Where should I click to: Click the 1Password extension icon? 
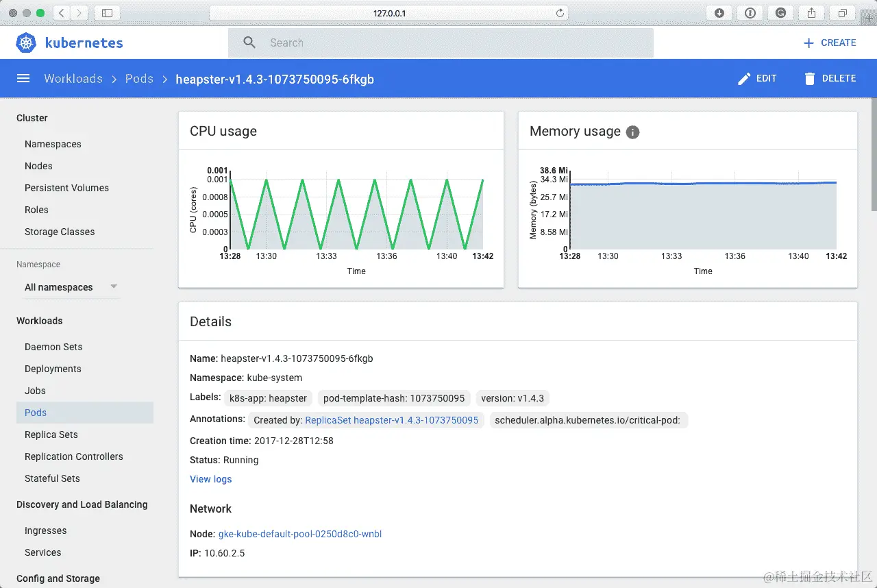coord(750,13)
